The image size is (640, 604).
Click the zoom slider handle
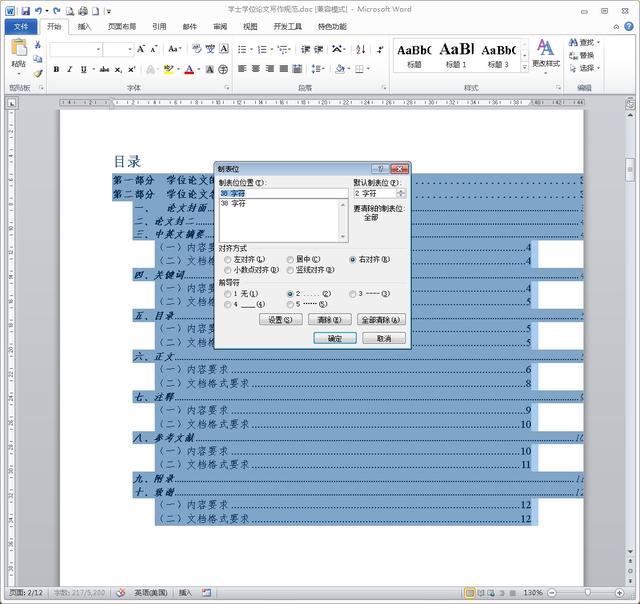coord(587,592)
